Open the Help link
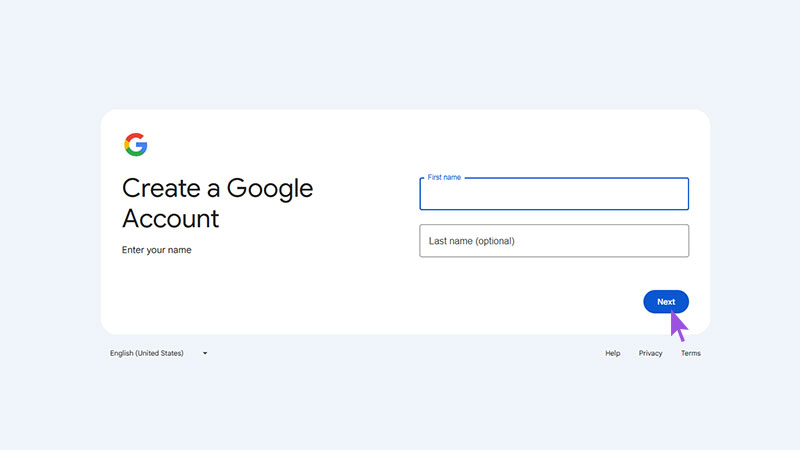The image size is (800, 450). click(613, 353)
